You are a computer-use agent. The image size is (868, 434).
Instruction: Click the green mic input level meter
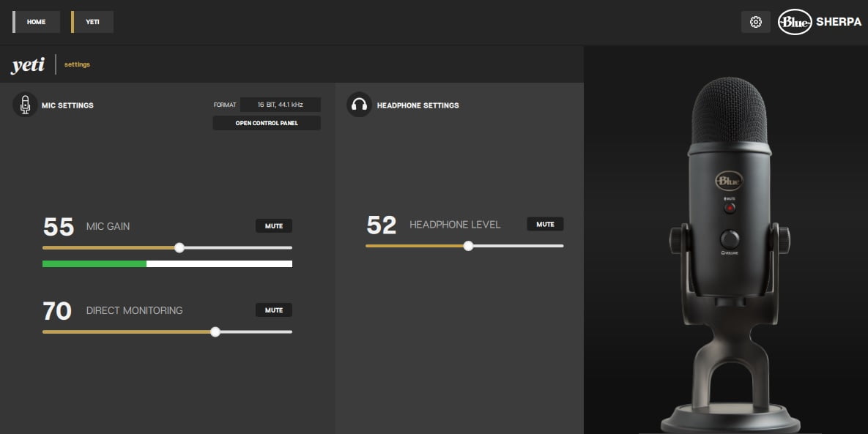[x=94, y=263]
